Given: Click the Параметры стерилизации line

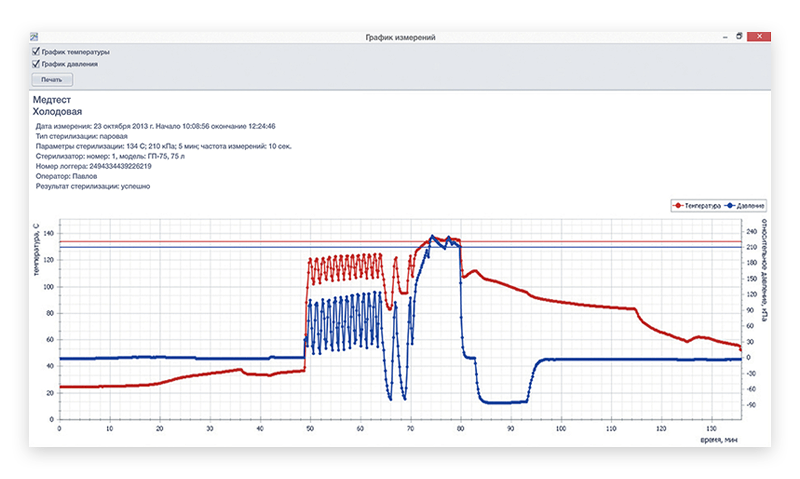Looking at the screenshot, I should 164,146.
